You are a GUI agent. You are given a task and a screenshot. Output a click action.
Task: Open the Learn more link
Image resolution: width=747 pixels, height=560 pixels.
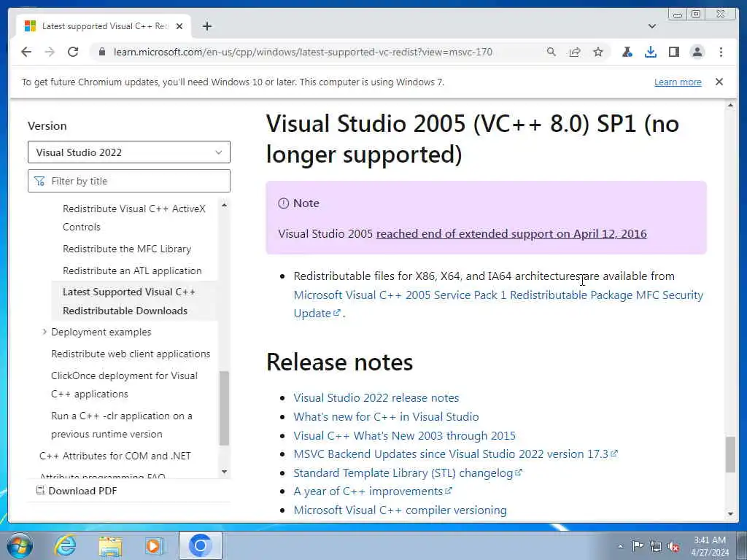[678, 82]
